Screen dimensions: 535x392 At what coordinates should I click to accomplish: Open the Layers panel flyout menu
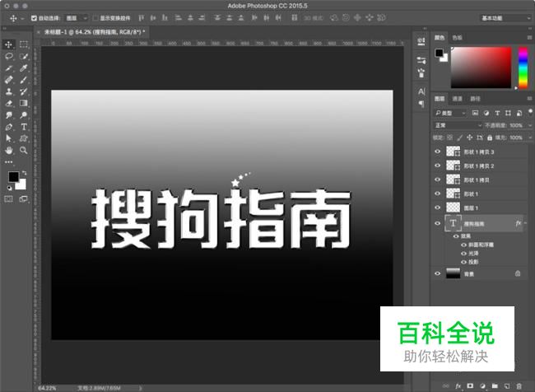coord(529,99)
